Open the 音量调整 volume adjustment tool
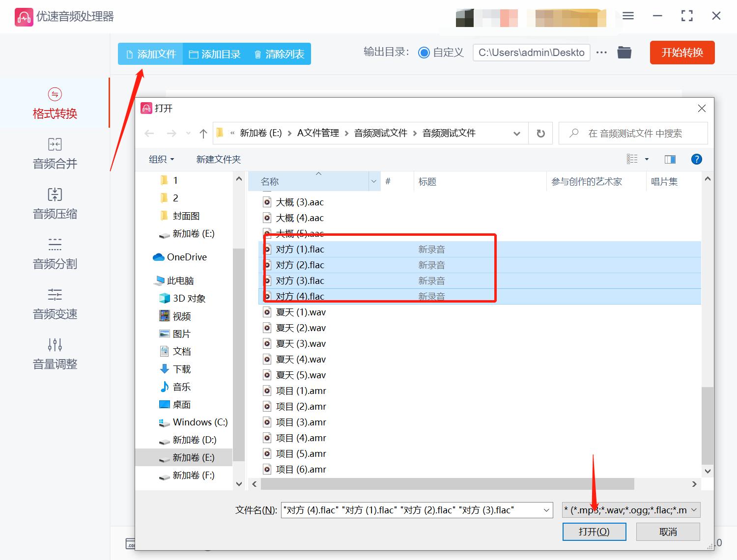The image size is (737, 560). tap(54, 354)
